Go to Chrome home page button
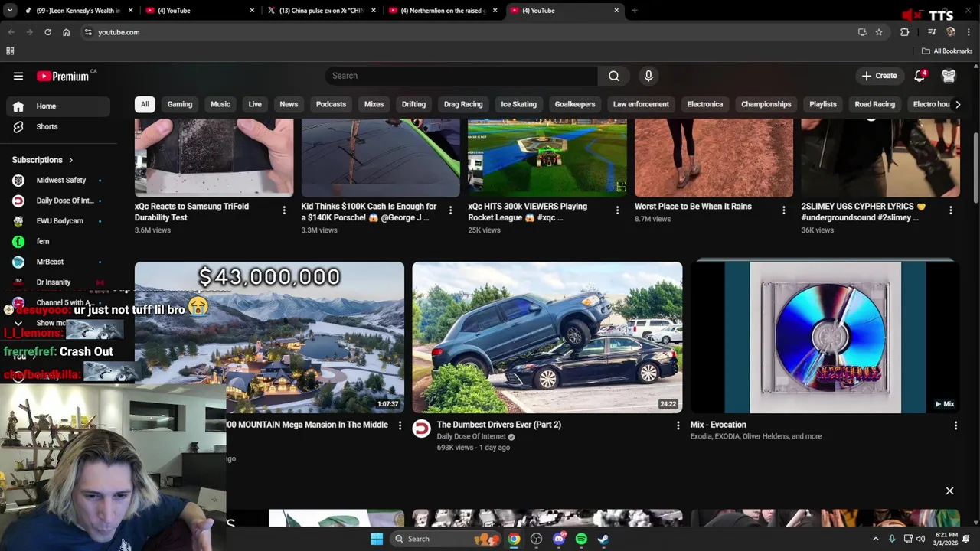The width and height of the screenshot is (980, 551). coord(66,32)
